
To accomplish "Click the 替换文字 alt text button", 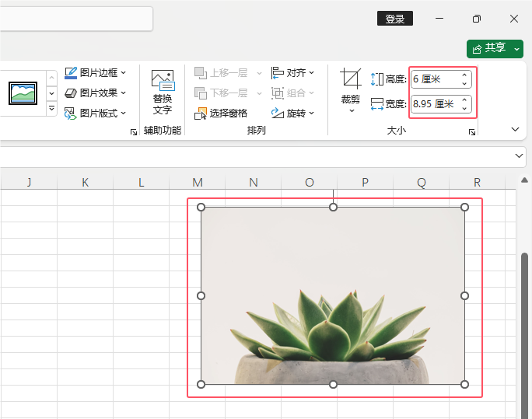I will point(163,93).
